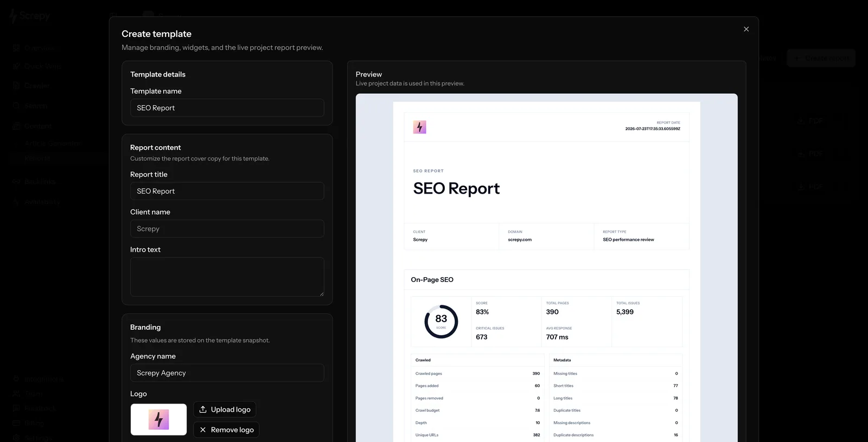Open Quick Wins in the background sidebar
Image resolution: width=868 pixels, height=442 pixels.
coord(37,66)
